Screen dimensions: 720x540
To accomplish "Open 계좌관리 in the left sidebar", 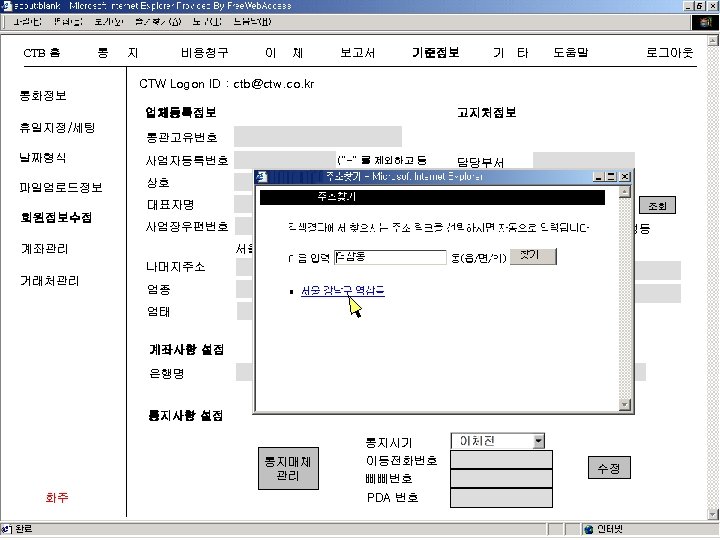I will coord(45,249).
